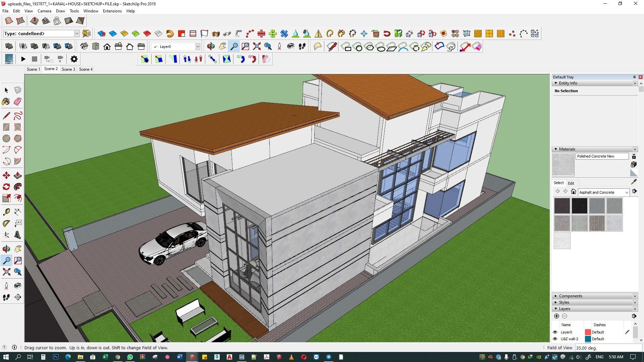Open the Window menu

click(91, 11)
